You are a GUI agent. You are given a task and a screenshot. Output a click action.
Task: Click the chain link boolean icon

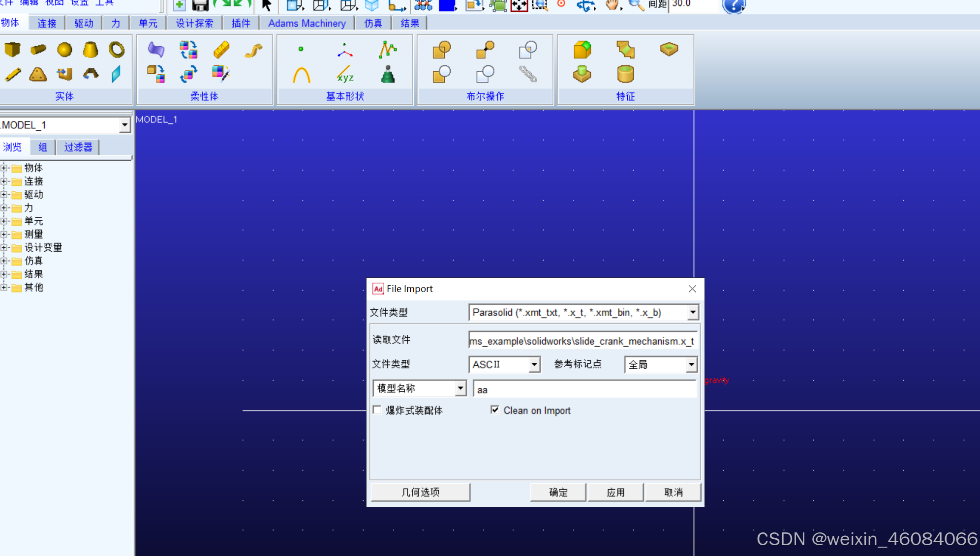pyautogui.click(x=528, y=74)
